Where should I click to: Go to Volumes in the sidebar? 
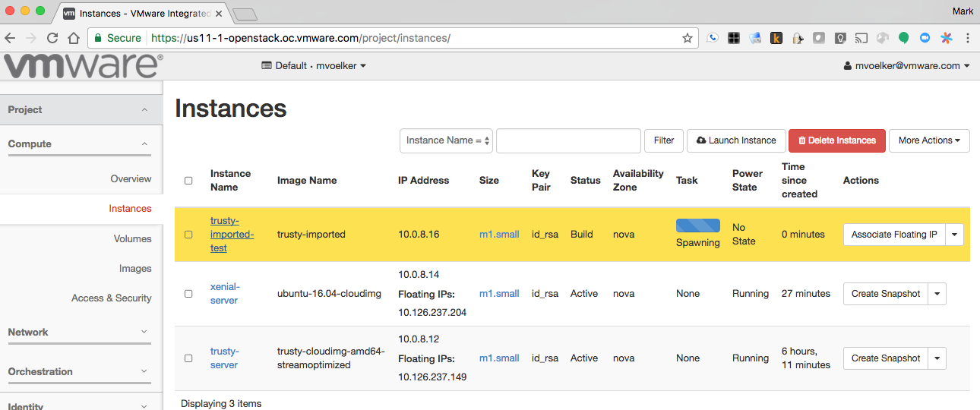point(133,239)
